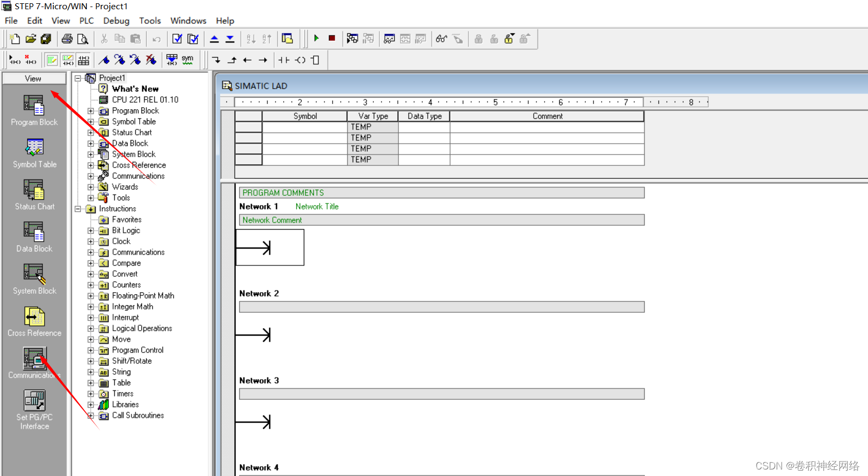
Task: Open Cross Reference in the View bar
Action: (x=34, y=322)
